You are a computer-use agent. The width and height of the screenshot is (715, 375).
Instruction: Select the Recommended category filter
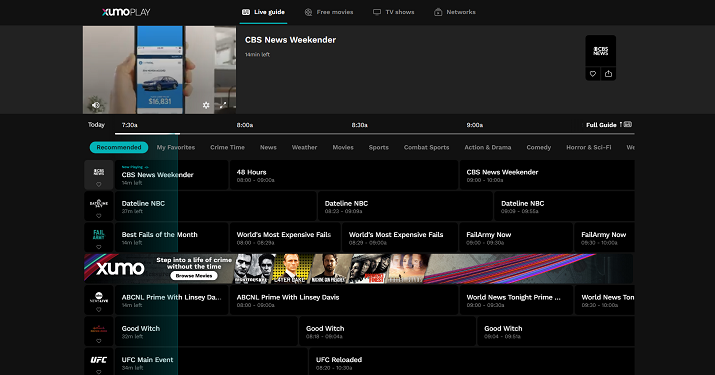[x=119, y=147]
